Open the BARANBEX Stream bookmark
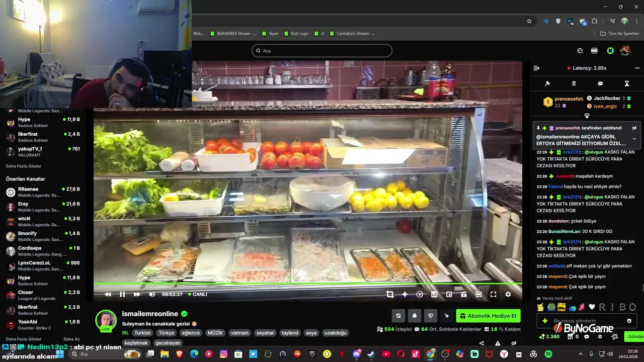Screen dimensions: 644x362 click(x=233, y=34)
